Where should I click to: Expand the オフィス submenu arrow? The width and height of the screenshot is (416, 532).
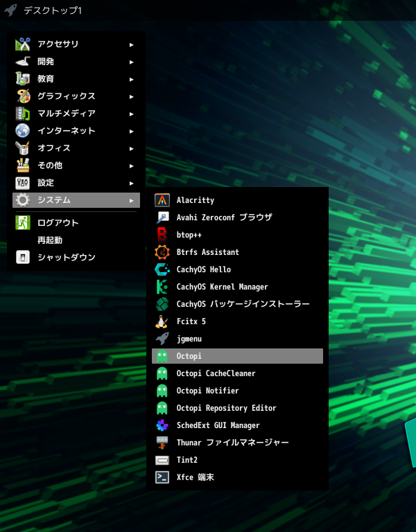pyautogui.click(x=132, y=148)
